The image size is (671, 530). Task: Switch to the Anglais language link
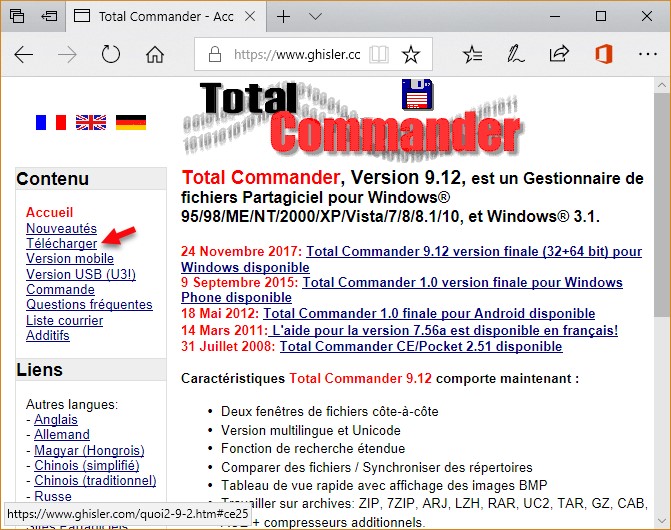click(56, 419)
